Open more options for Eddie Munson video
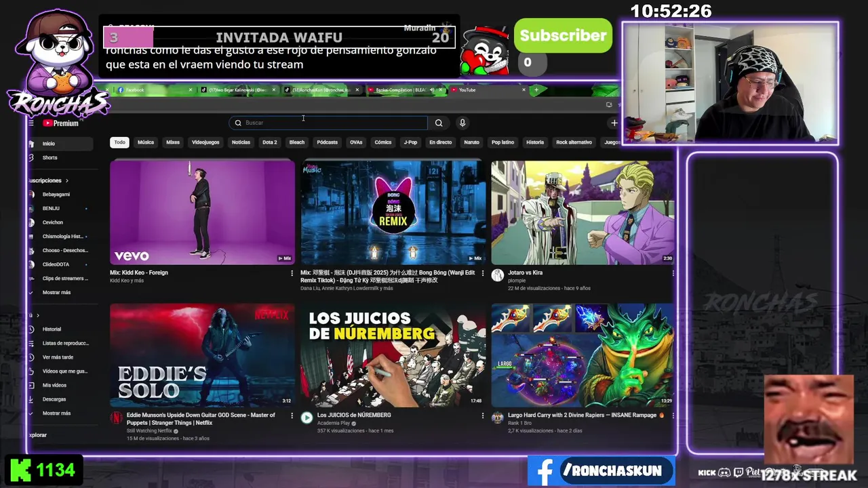 [x=292, y=415]
